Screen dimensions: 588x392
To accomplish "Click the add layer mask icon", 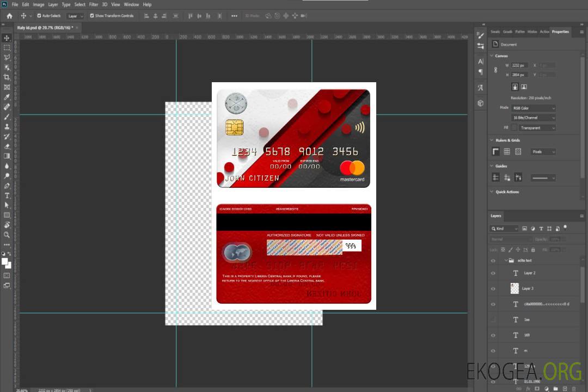I will pos(537,389).
